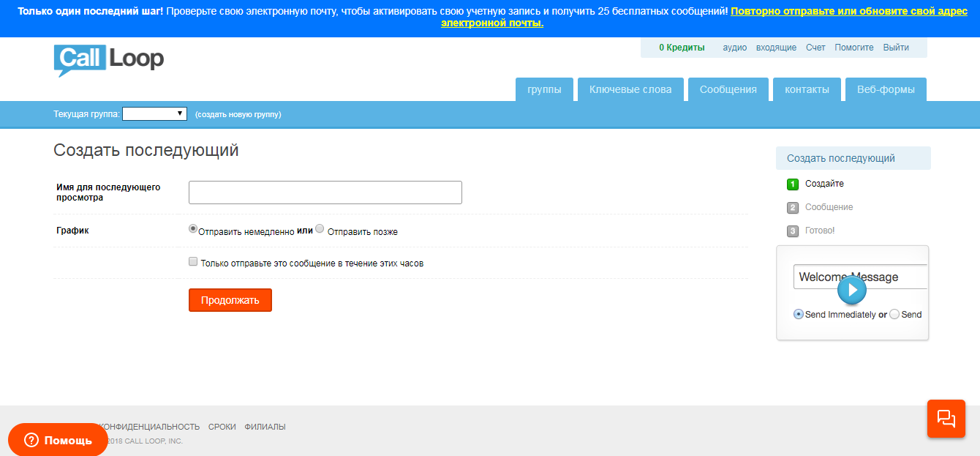
Task: Select step 2 Сообщение
Action: [x=821, y=207]
